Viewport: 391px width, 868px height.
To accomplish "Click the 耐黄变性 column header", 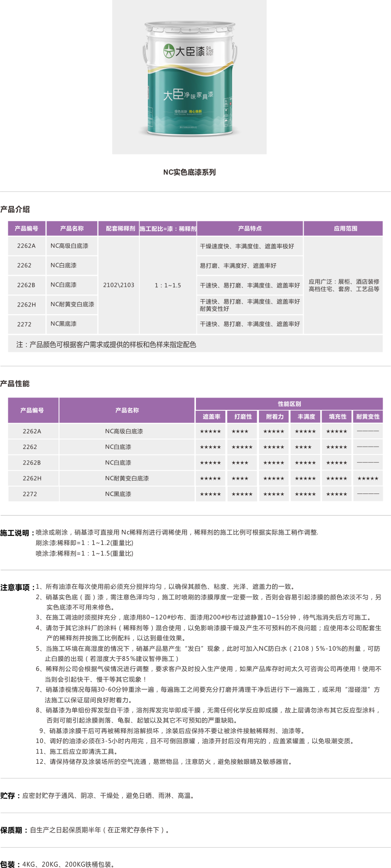I will 368,417.
